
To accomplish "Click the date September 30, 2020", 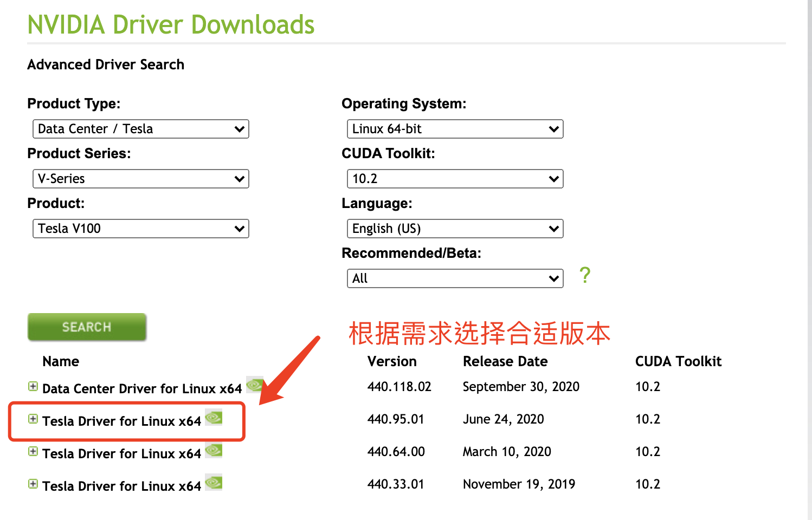I will click(521, 387).
